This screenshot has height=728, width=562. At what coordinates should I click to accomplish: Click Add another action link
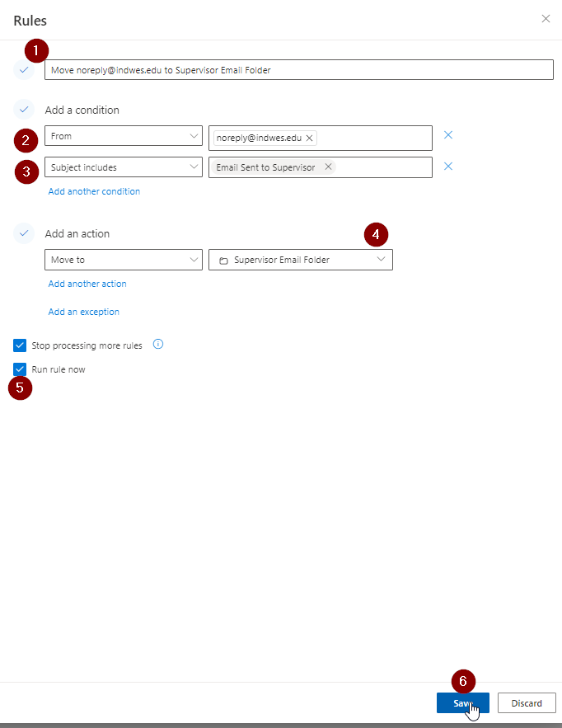[x=87, y=284]
